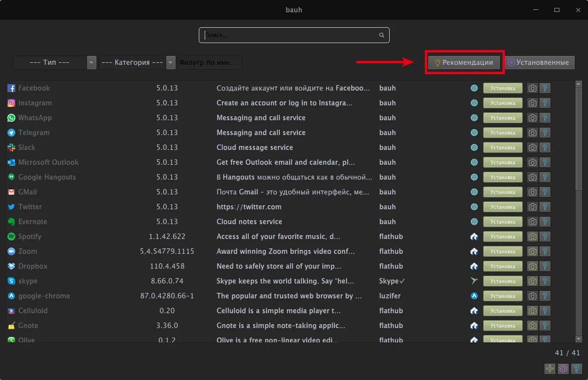Show info for Dropbox app
The width and height of the screenshot is (588, 380).
pyautogui.click(x=545, y=266)
